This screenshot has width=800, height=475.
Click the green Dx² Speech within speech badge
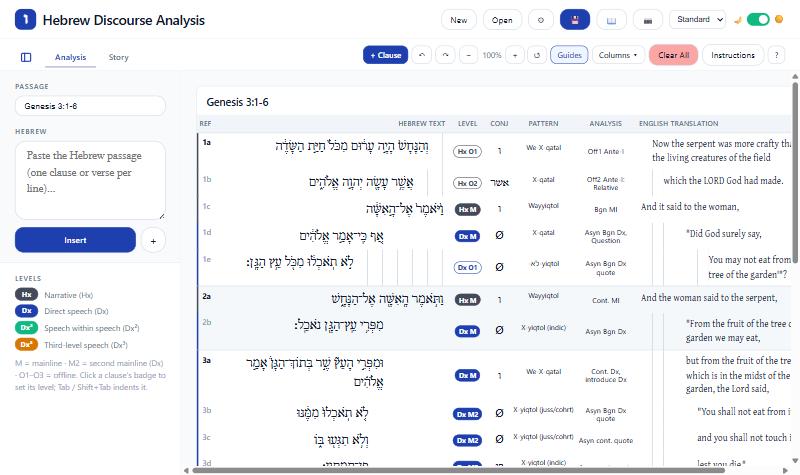[x=27, y=328]
